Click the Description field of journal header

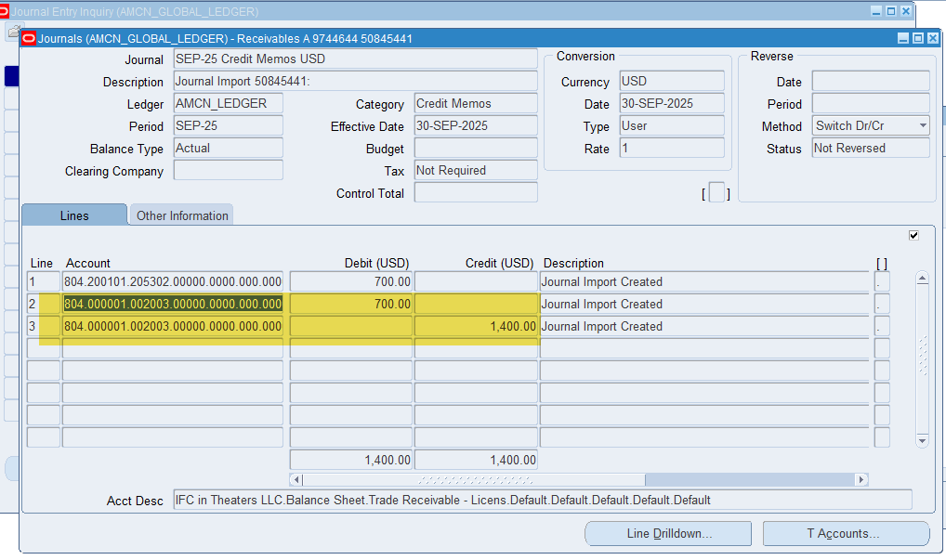pyautogui.click(x=355, y=81)
